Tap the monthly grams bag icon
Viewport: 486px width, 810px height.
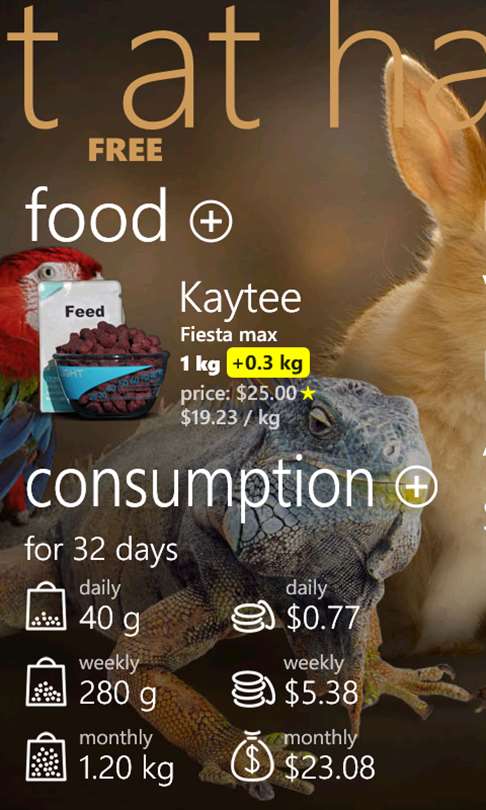46,756
